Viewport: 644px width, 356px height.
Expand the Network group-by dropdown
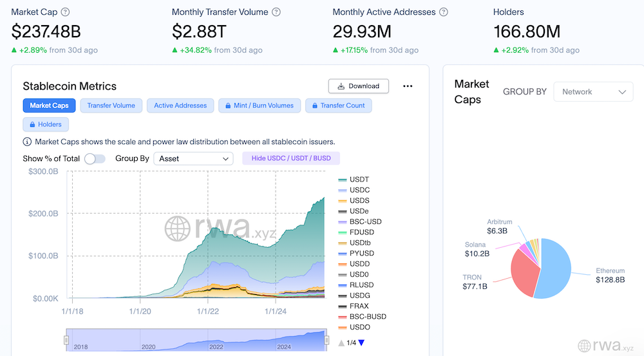[593, 92]
